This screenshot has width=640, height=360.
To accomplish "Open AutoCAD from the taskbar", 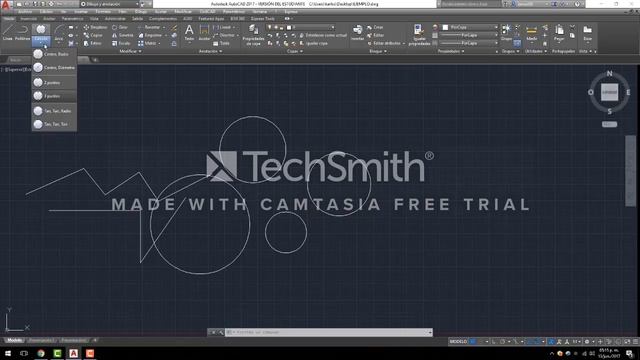I will 73,353.
